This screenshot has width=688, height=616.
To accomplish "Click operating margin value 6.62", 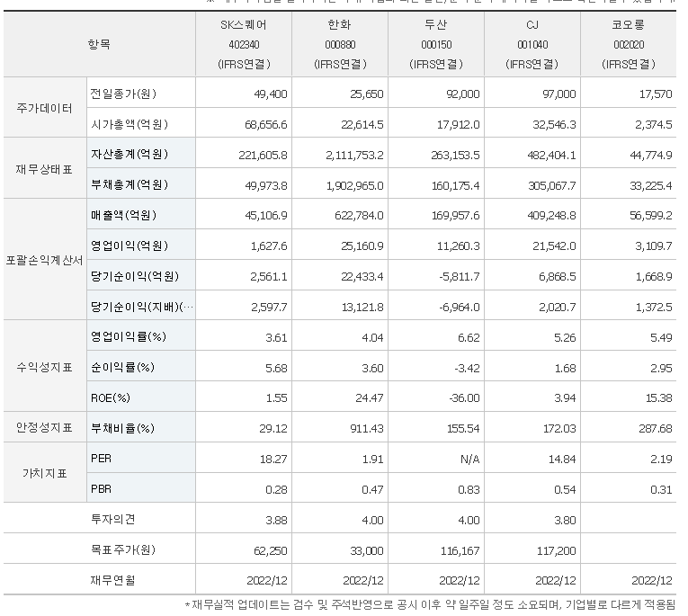I will pos(469,337).
